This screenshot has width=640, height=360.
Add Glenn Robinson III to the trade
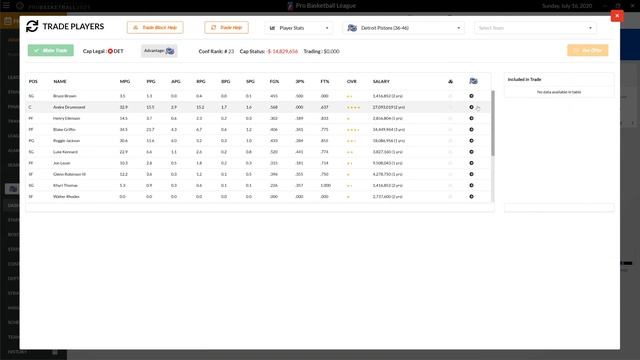(471, 174)
